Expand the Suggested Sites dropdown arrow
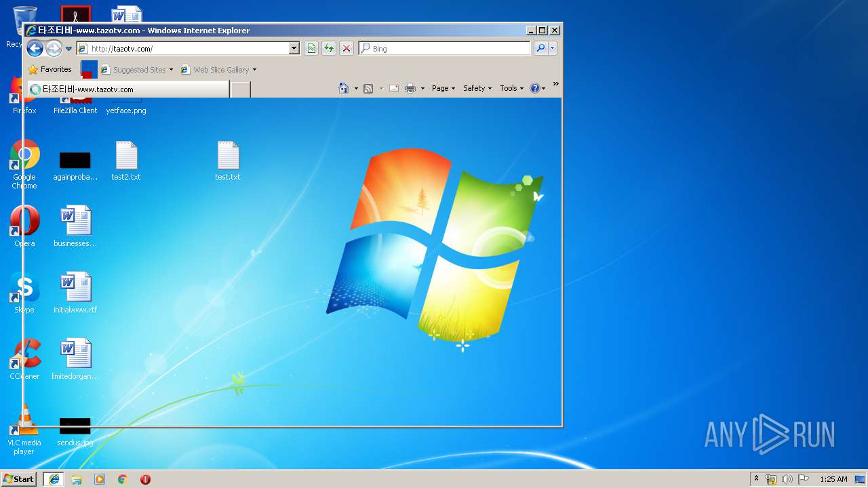Image resolution: width=868 pixels, height=488 pixels. click(171, 70)
